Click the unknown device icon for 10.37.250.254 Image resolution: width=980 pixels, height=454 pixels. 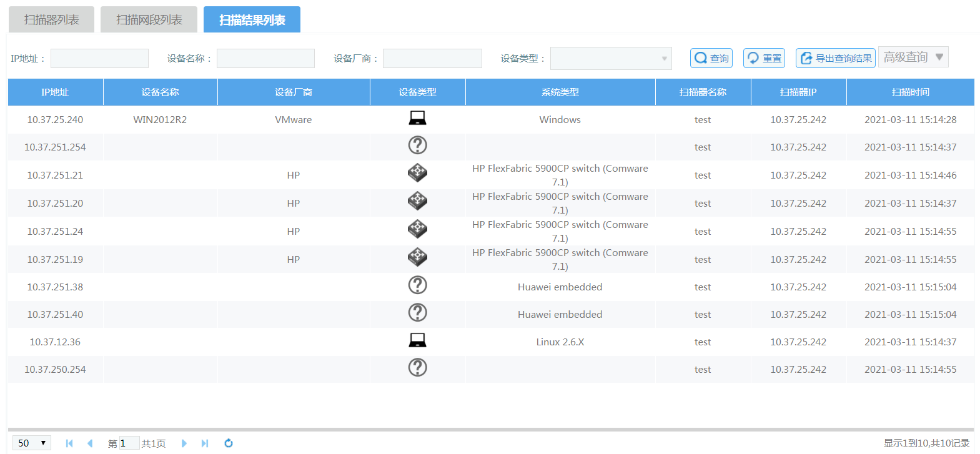(x=417, y=367)
